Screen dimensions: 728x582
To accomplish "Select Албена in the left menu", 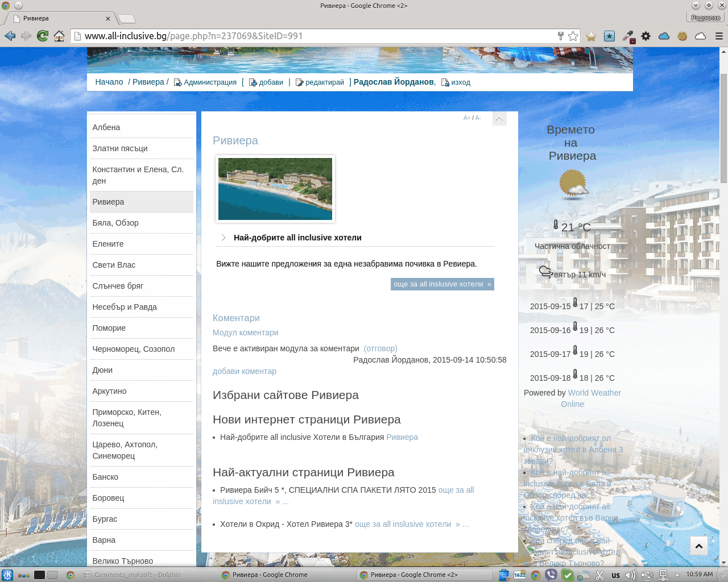I will point(142,127).
